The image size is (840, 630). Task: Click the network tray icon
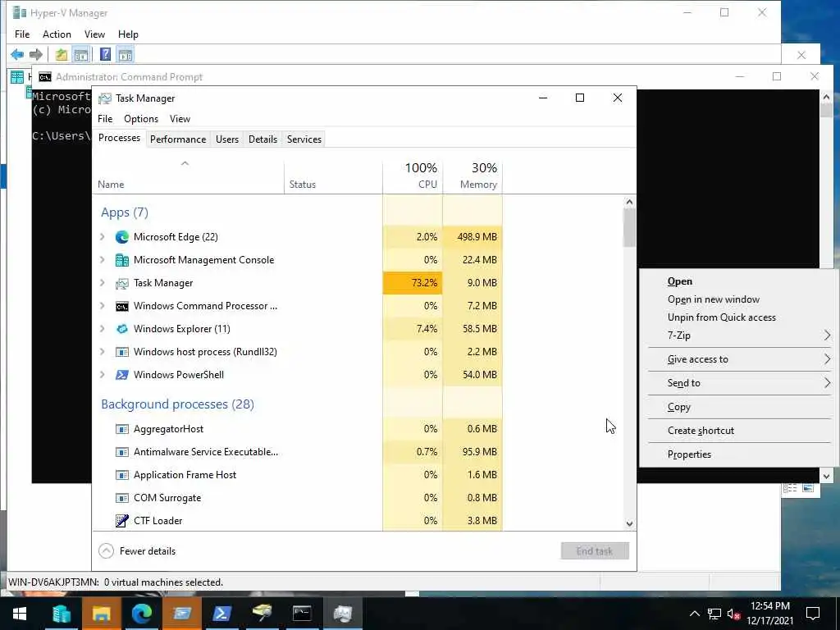coord(714,614)
